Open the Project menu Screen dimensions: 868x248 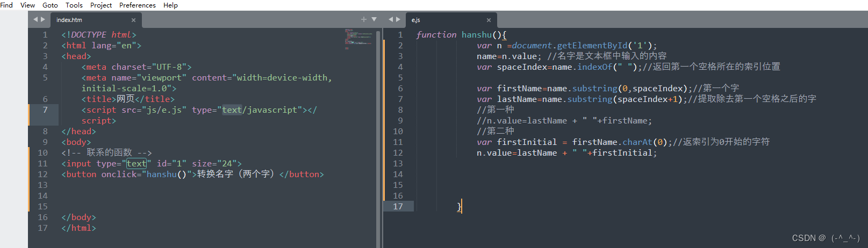(x=101, y=5)
